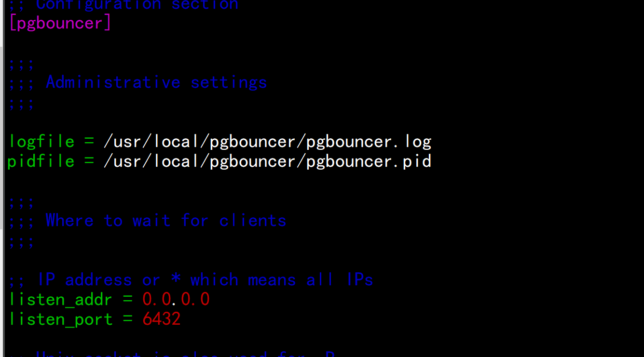
Task: Click the 'Administrative settings' comment line
Action: [x=137, y=82]
